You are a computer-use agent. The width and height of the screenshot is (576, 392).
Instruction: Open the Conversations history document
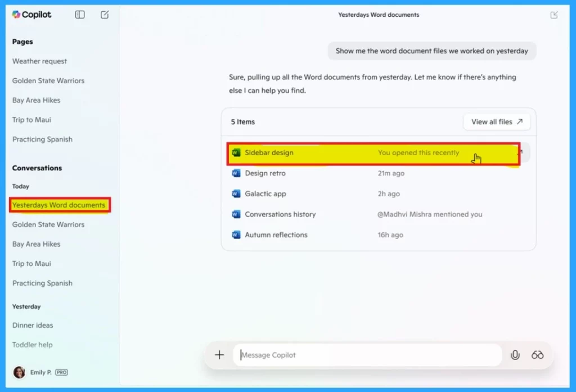[x=379, y=214]
